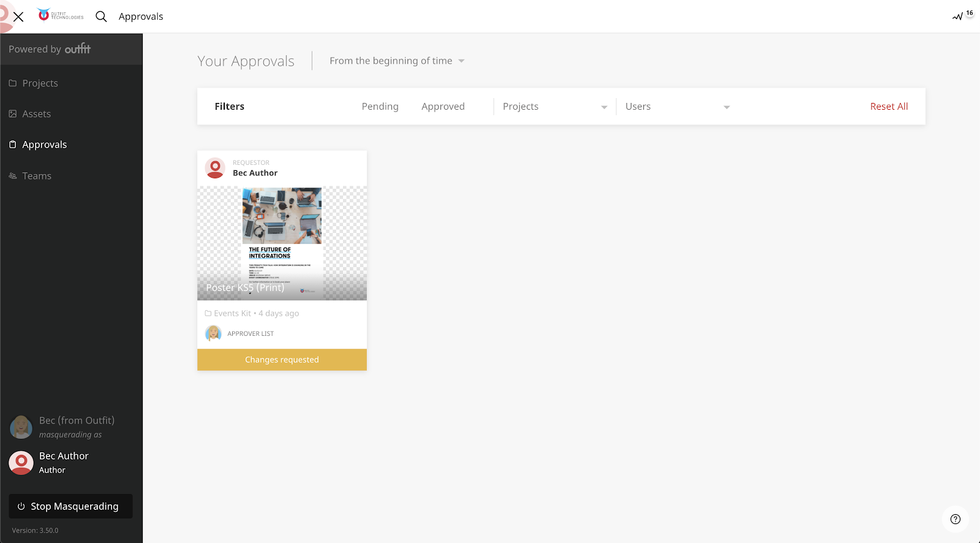Click the Version: 3.50.0 text
The image size is (980, 543).
(35, 531)
